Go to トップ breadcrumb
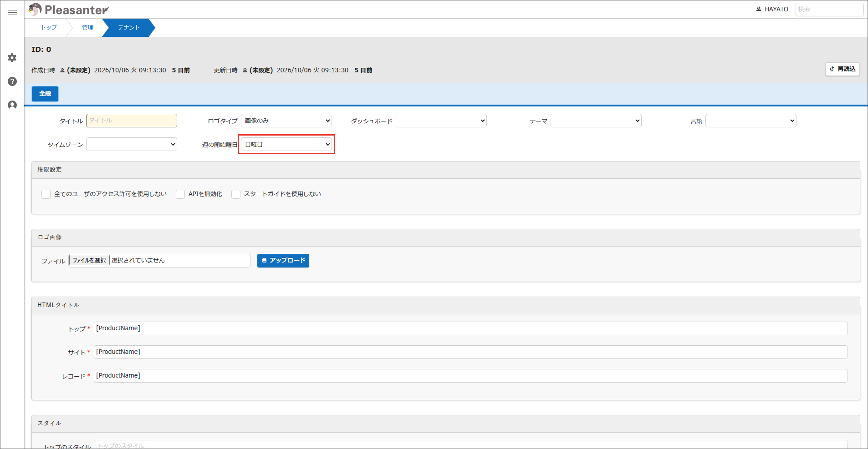The height and width of the screenshot is (449, 868). pyautogui.click(x=49, y=28)
